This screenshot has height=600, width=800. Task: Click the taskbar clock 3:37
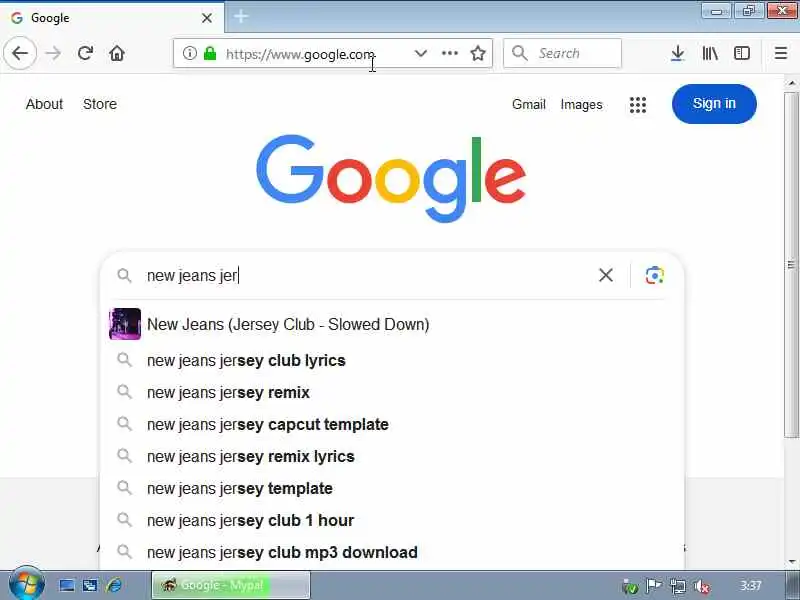(751, 585)
